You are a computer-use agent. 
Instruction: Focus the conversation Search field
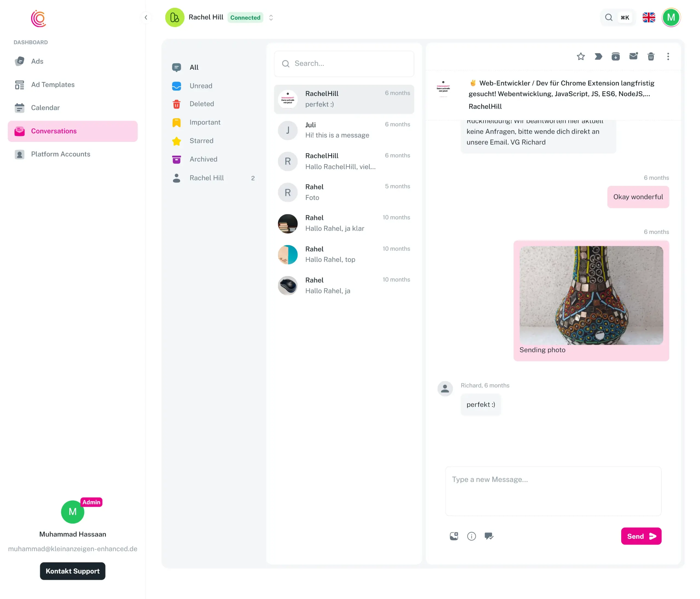pos(344,64)
